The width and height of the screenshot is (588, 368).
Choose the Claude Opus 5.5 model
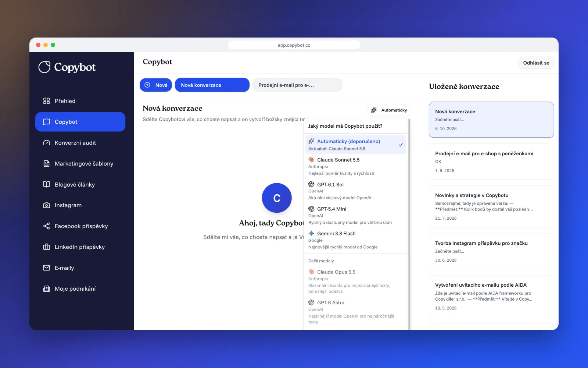point(356,282)
